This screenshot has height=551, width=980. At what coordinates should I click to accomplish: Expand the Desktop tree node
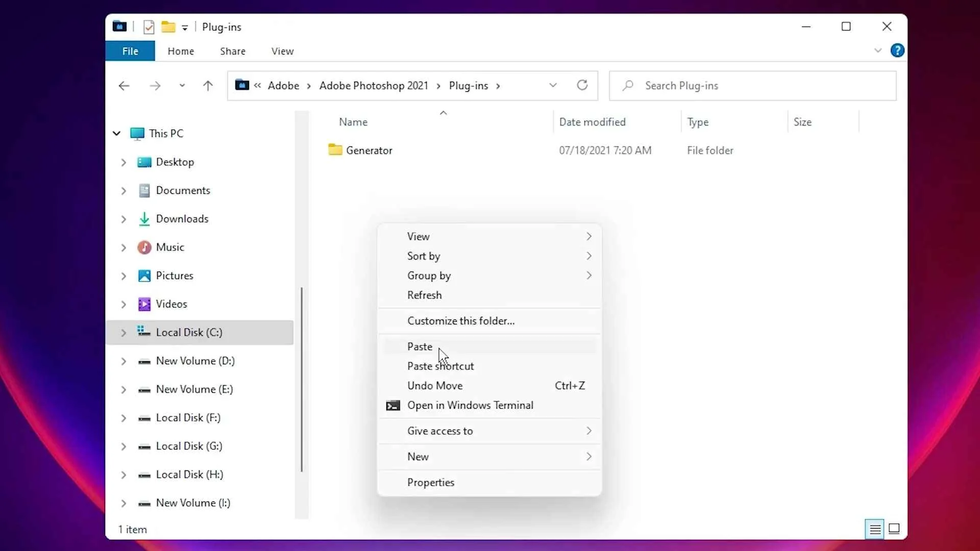click(124, 162)
